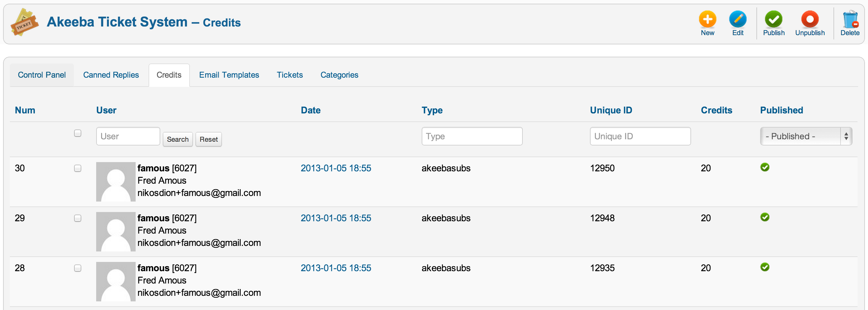The width and height of the screenshot is (868, 310).
Task: Toggle published status icon for row 28
Action: [764, 267]
